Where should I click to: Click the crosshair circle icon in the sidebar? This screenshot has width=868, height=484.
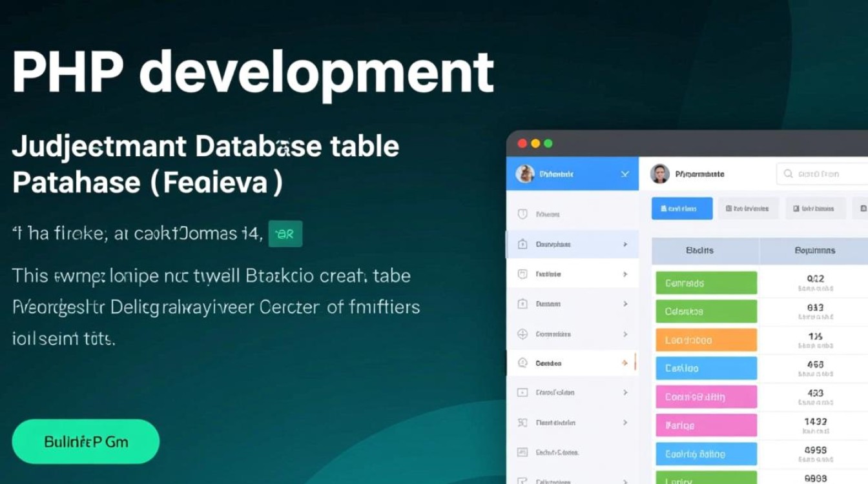pos(522,334)
